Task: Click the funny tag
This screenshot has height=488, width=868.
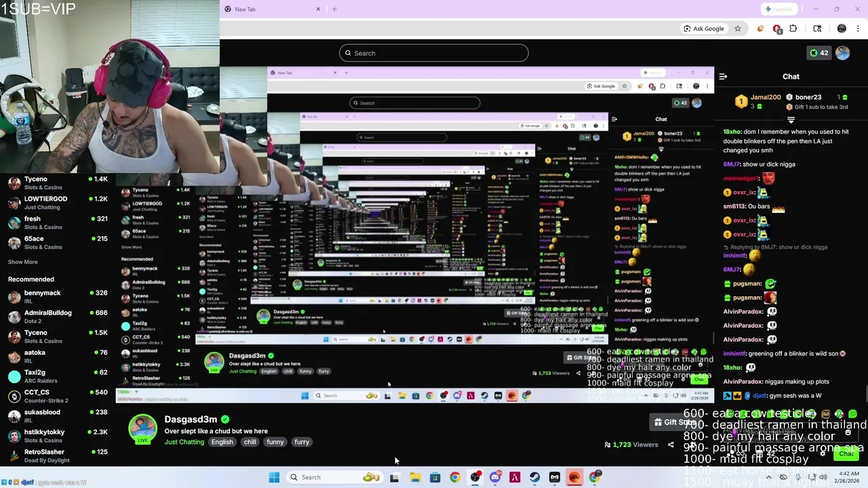Action: [275, 442]
